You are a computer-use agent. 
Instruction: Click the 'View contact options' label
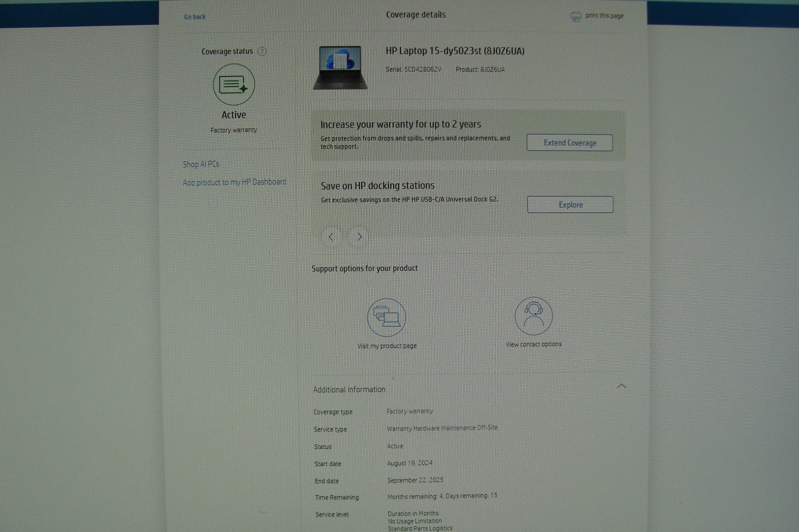(x=533, y=344)
